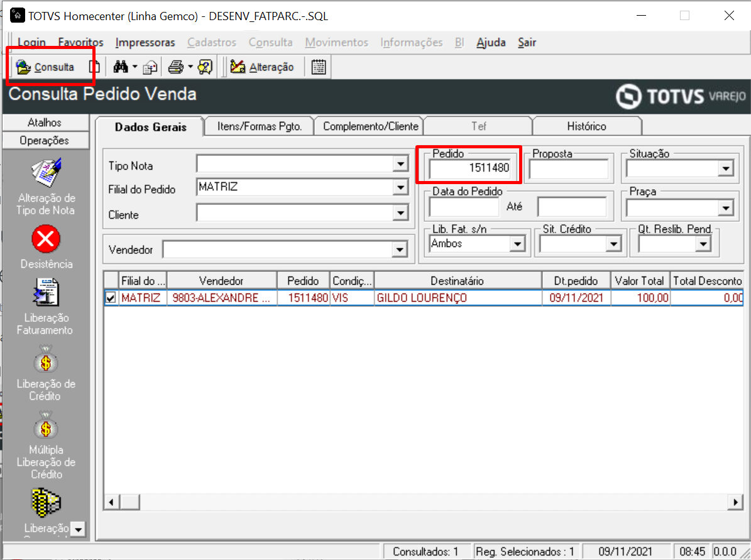Switch to the Dados Gerais tab
Image resolution: width=751 pixels, height=560 pixels.
[x=150, y=127]
